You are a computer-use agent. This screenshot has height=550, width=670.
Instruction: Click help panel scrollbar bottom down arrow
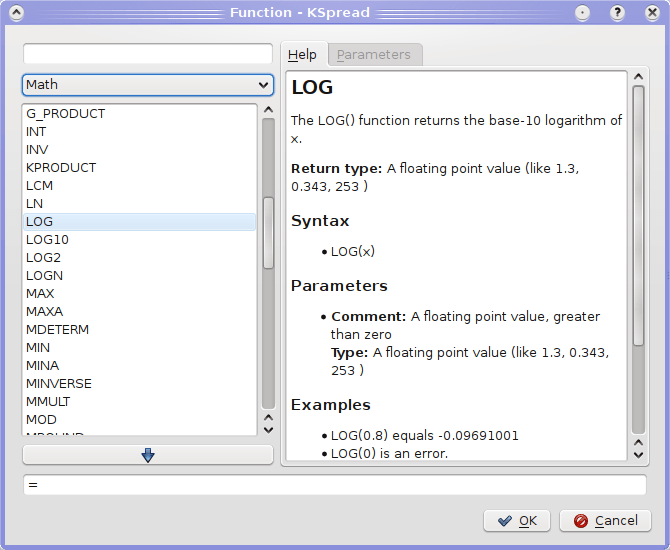tap(638, 455)
